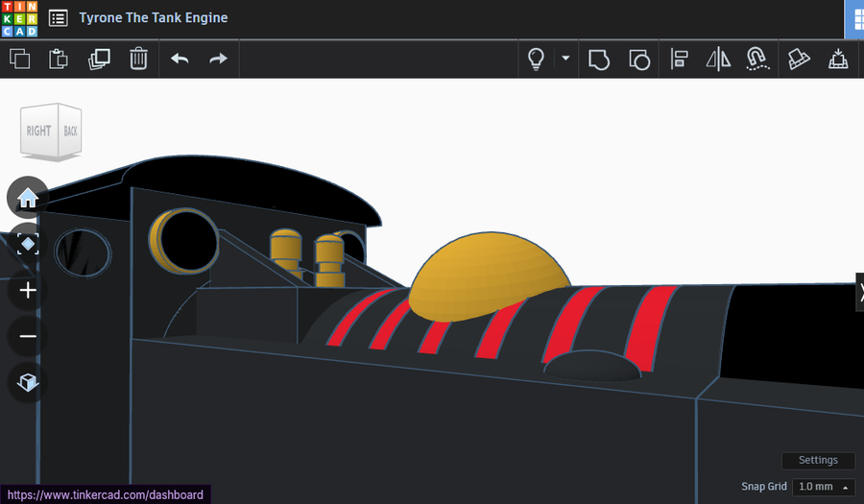The height and width of the screenshot is (504, 864).
Task: Toggle the Show all lightbulb icon
Action: 536,59
